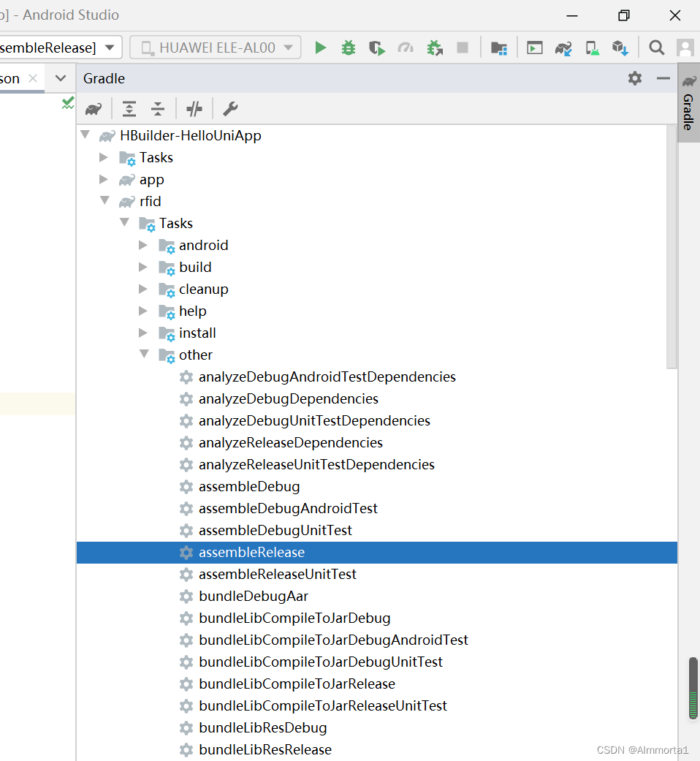Open Gradle panel settings gear
The image size is (700, 761).
[x=634, y=78]
